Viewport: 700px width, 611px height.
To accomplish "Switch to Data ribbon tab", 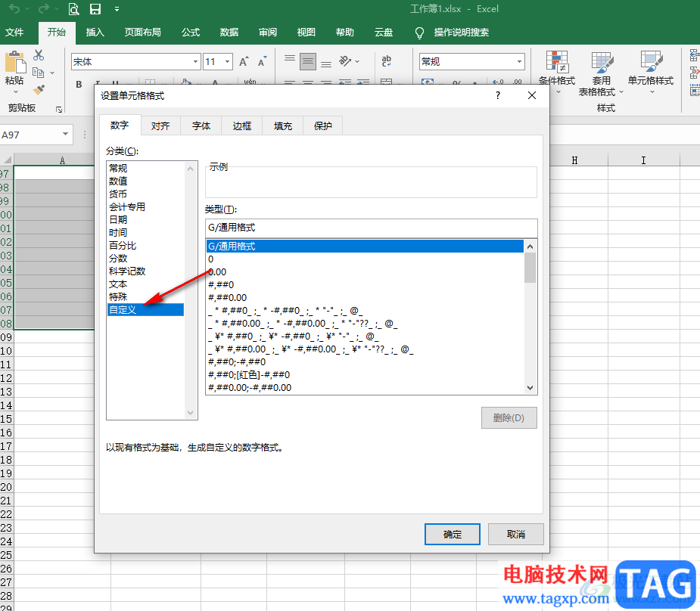I will pos(229,32).
